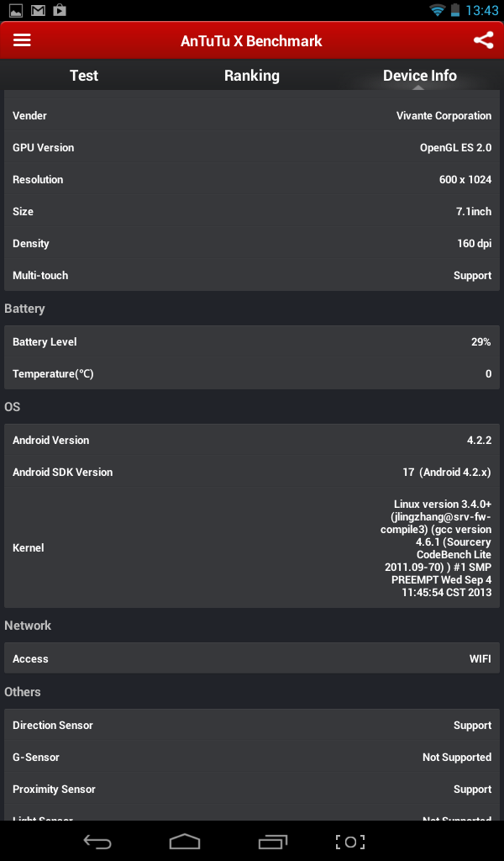The width and height of the screenshot is (504, 861).
Task: Open the recent apps navigation icon
Action: 272,841
